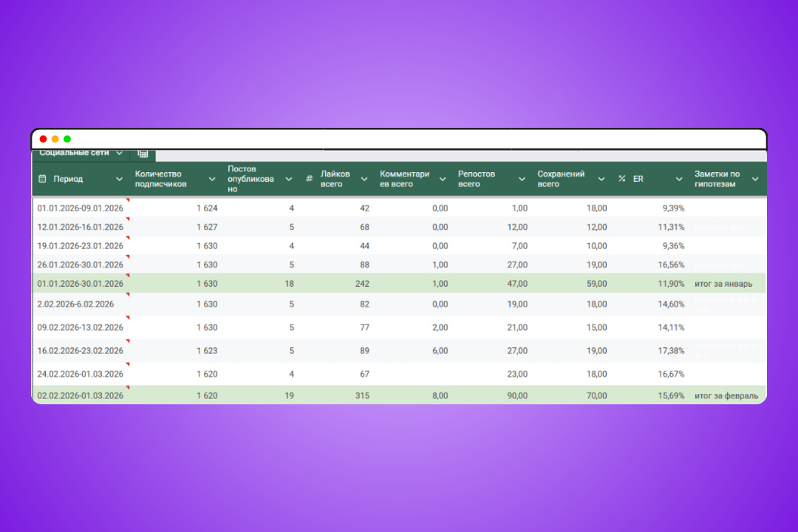Screen dimensions: 798x532
Task: Click comments value 6,00
Action: (440, 351)
